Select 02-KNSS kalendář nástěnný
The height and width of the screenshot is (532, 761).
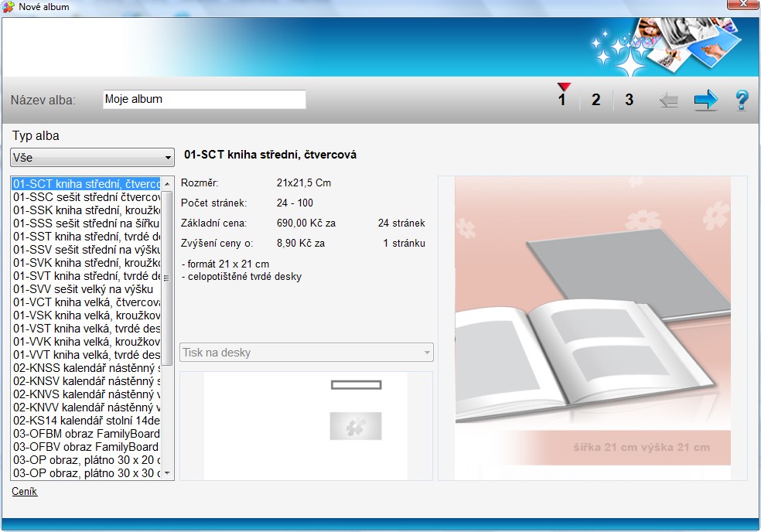click(x=87, y=368)
